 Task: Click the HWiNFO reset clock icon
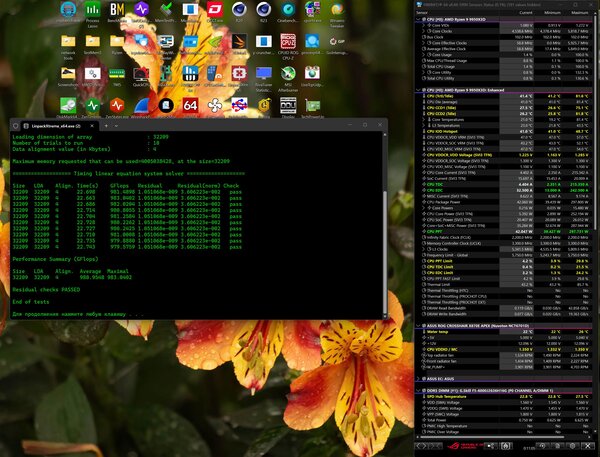click(542, 446)
